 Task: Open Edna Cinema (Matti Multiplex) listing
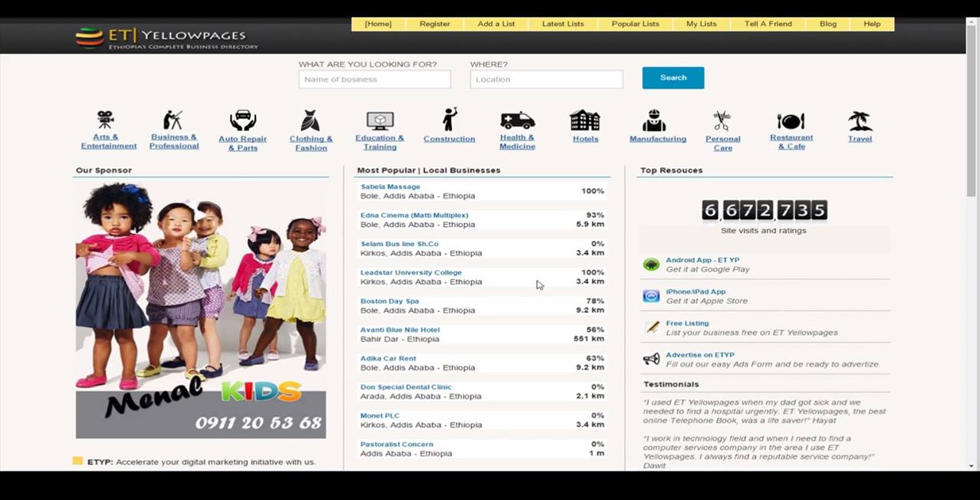414,215
